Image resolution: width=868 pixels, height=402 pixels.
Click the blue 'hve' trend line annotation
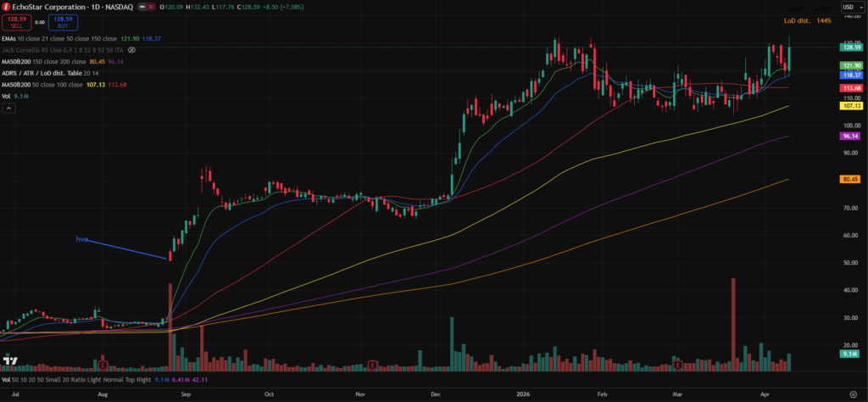tap(127, 248)
